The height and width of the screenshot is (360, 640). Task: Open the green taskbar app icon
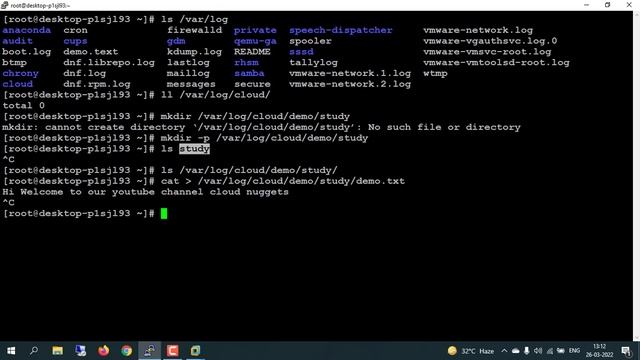pyautogui.click(x=196, y=351)
